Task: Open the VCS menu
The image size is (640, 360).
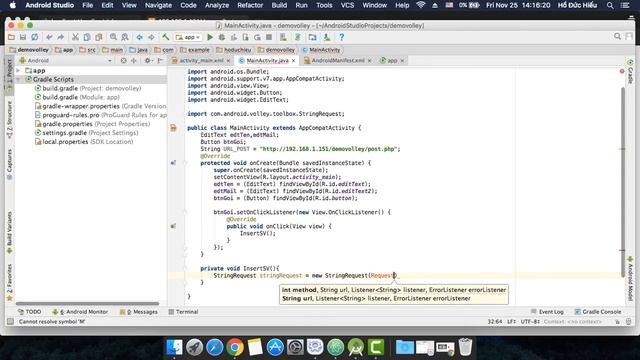Action: 347,5
